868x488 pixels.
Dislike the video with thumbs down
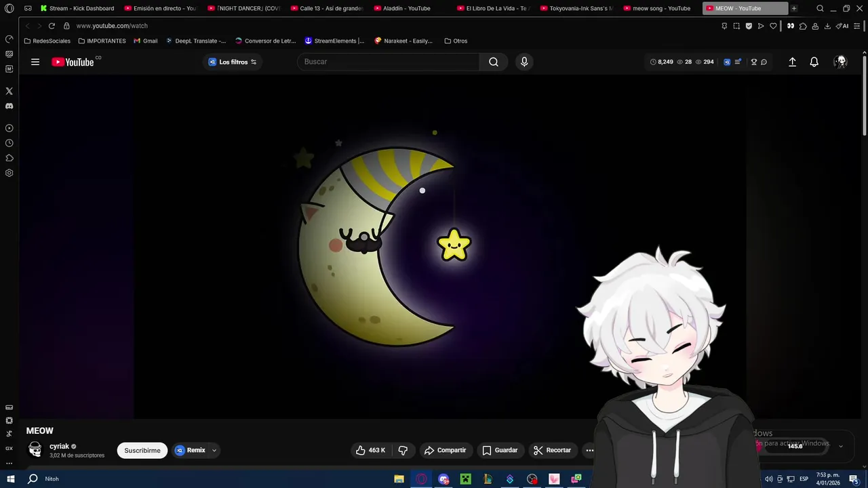(403, 450)
